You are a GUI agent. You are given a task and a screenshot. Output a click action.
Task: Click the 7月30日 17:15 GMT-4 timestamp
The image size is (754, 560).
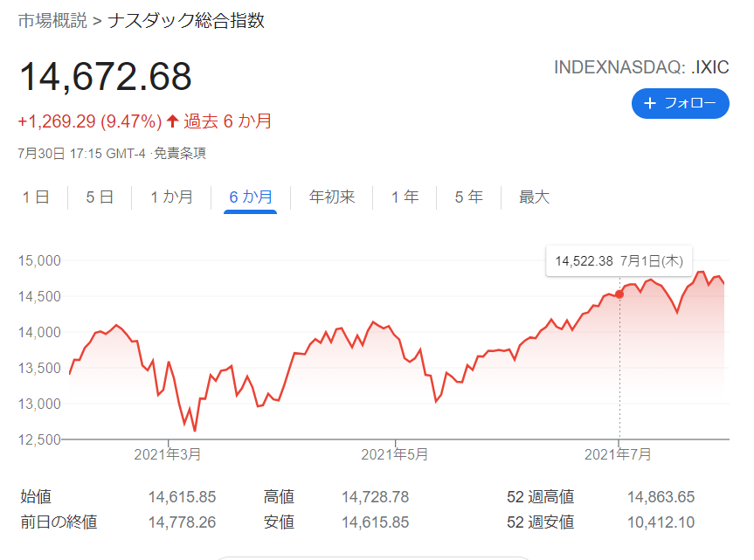click(x=82, y=154)
